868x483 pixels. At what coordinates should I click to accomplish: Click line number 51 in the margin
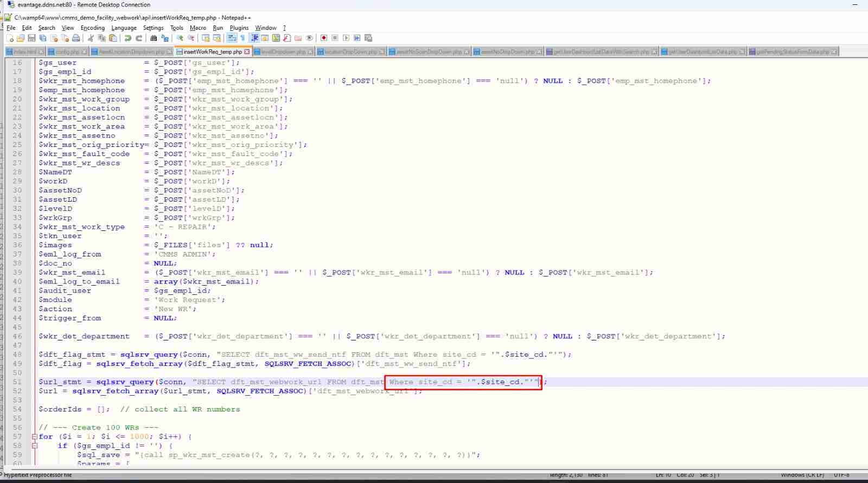(x=17, y=382)
